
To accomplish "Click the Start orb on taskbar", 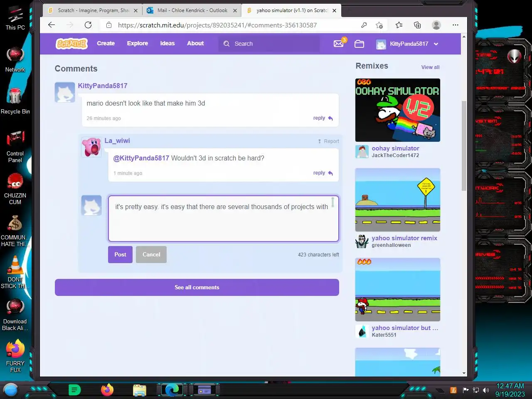I will [11, 390].
